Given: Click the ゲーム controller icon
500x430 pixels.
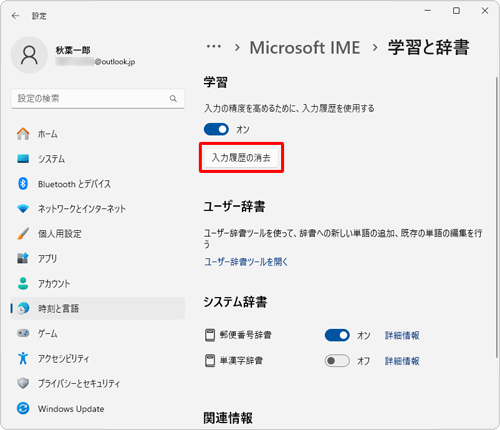Looking at the screenshot, I should click(23, 333).
